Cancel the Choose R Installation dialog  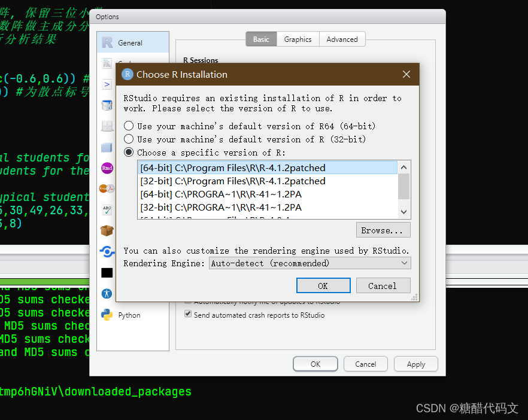[383, 286]
